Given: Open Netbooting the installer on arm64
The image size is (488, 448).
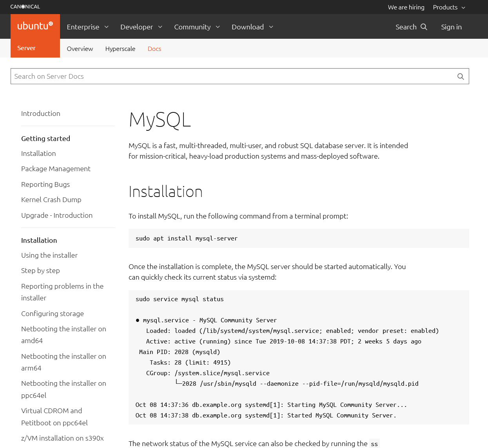Looking at the screenshot, I should tap(63, 362).
